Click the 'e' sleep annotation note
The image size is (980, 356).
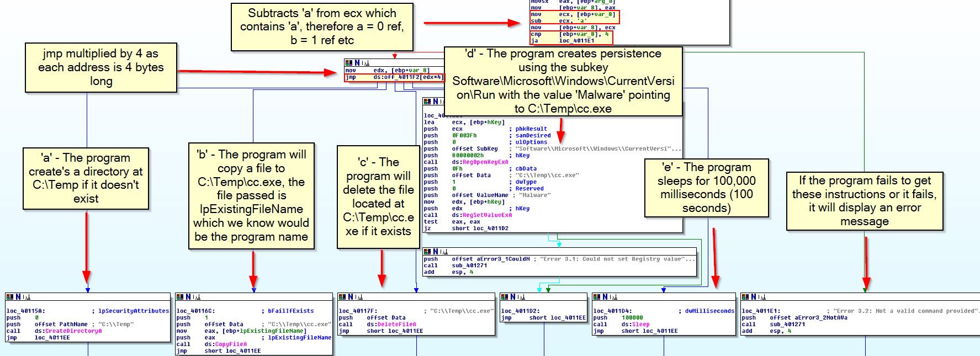coord(706,188)
